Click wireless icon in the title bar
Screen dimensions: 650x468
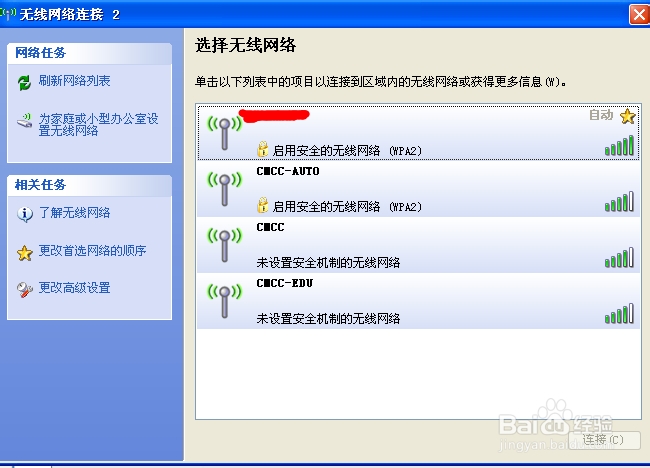coord(8,14)
